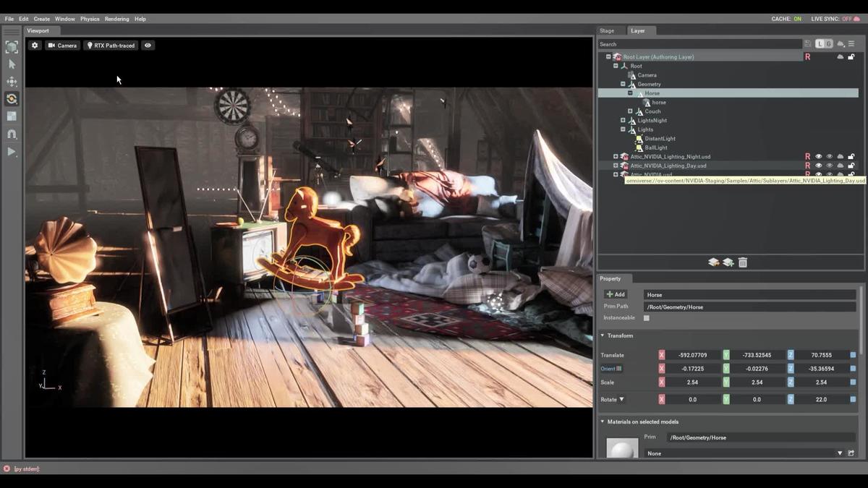868x488 pixels.
Task: Click the viewport settings gear icon
Action: [35, 46]
